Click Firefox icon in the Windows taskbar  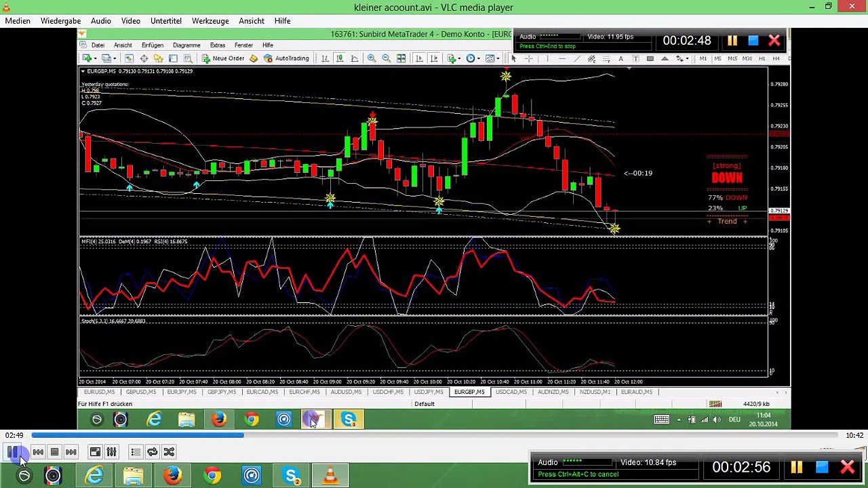[x=173, y=476]
